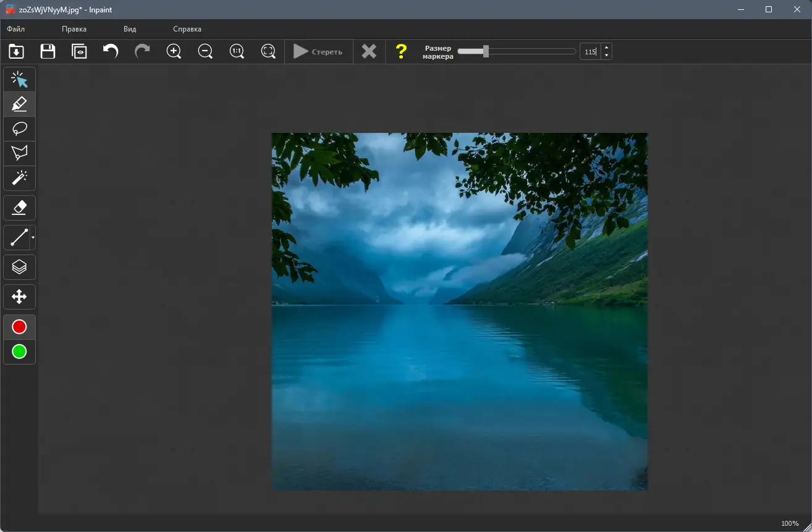Select the Magic Wand tool
Viewport: 812px width, 532px height.
pos(19,179)
